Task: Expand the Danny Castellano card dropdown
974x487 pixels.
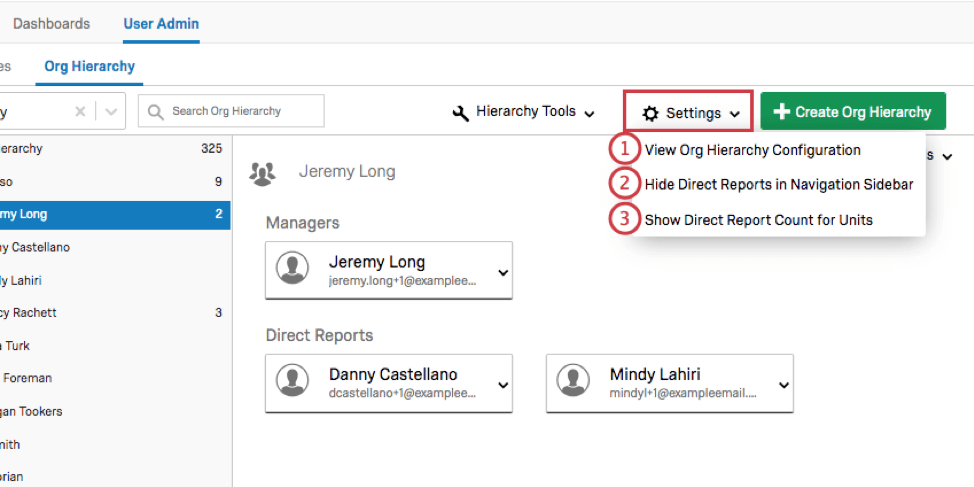Action: (x=502, y=385)
